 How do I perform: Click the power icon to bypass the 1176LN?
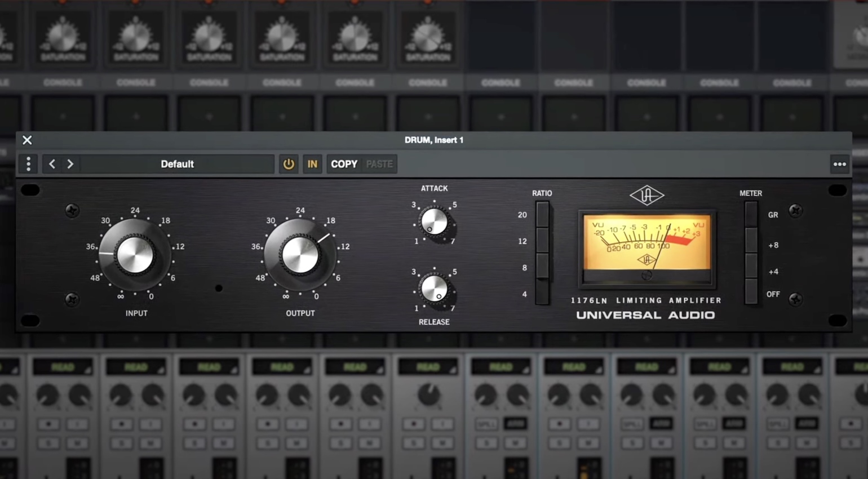pos(289,164)
